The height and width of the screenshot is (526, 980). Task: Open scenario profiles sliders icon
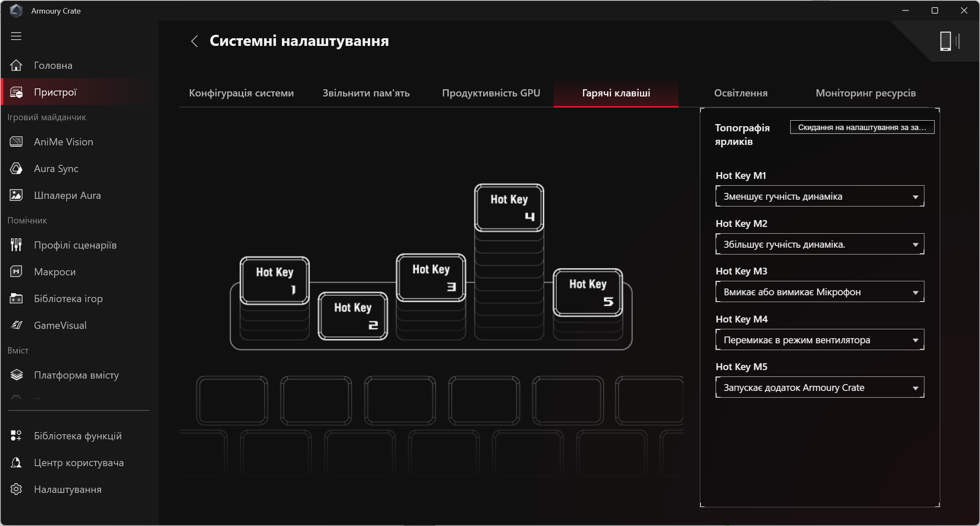click(x=16, y=245)
